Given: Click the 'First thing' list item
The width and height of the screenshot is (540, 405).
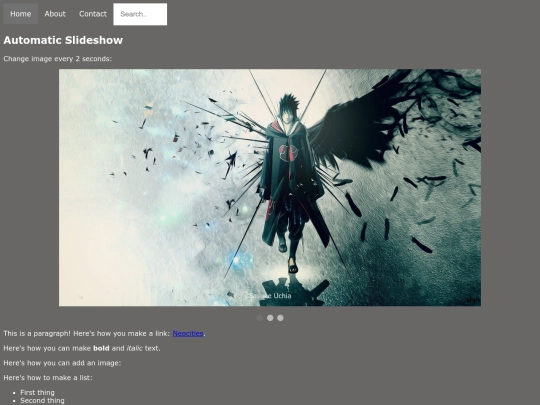Looking at the screenshot, I should coord(37,393).
